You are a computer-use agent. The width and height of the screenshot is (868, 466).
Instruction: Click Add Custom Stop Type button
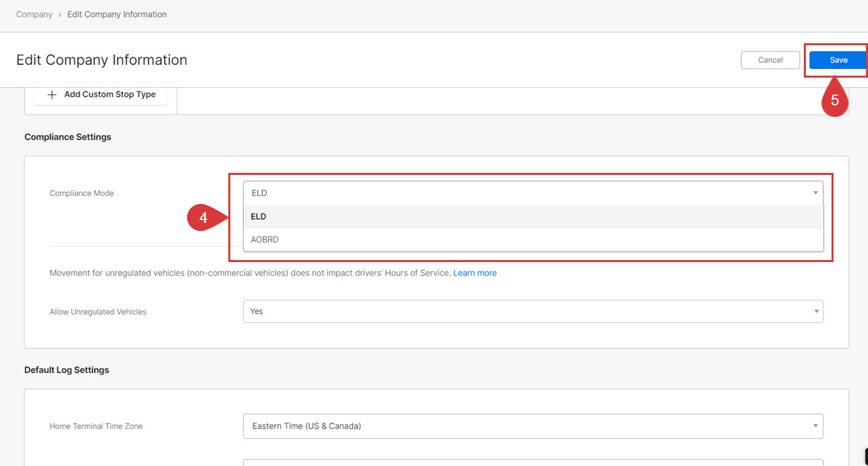pyautogui.click(x=101, y=95)
